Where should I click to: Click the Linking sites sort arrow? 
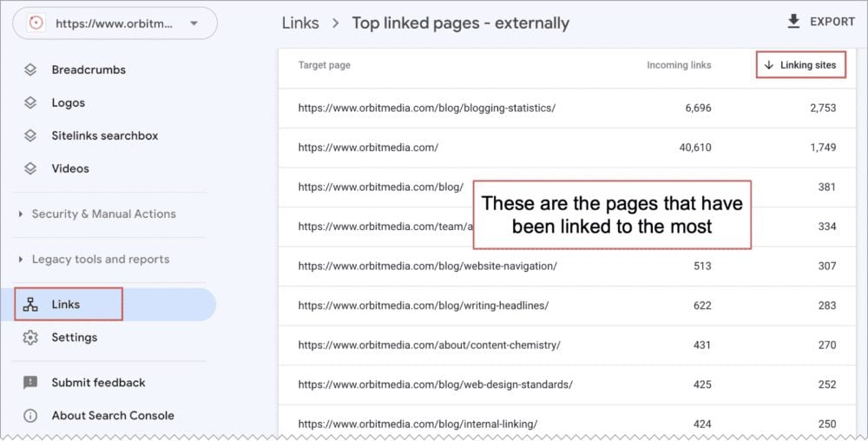pos(769,65)
